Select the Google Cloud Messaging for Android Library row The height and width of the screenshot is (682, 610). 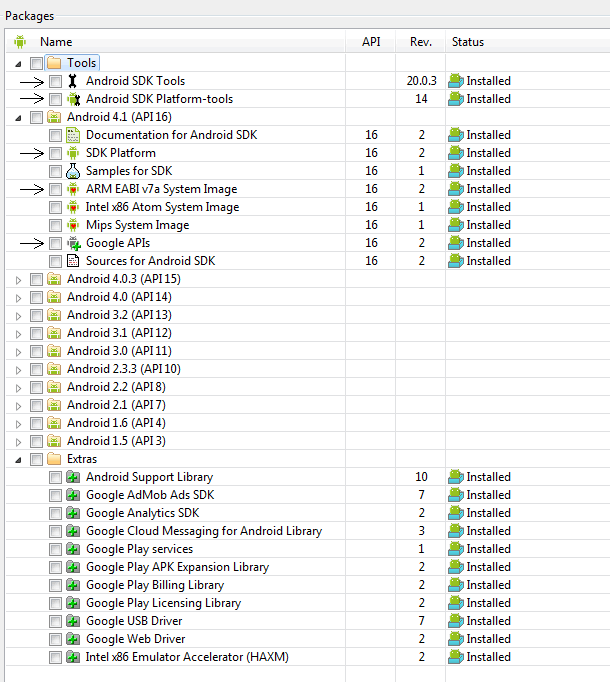coord(308,531)
